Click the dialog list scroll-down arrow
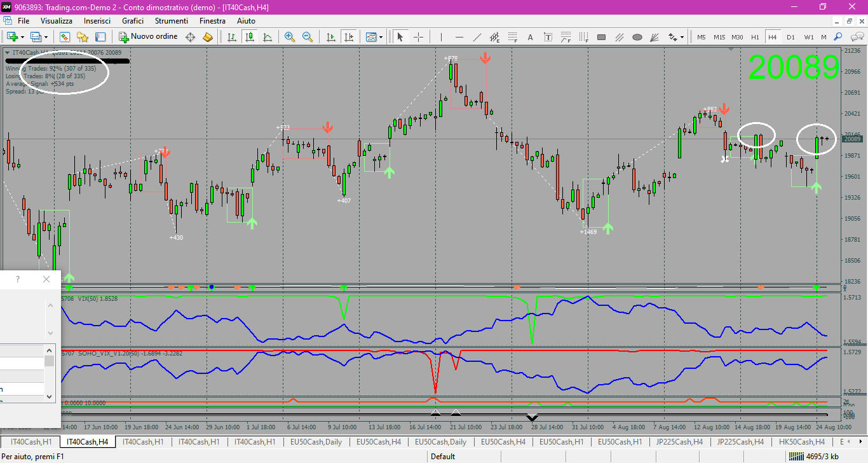868x463 pixels. pos(50,396)
